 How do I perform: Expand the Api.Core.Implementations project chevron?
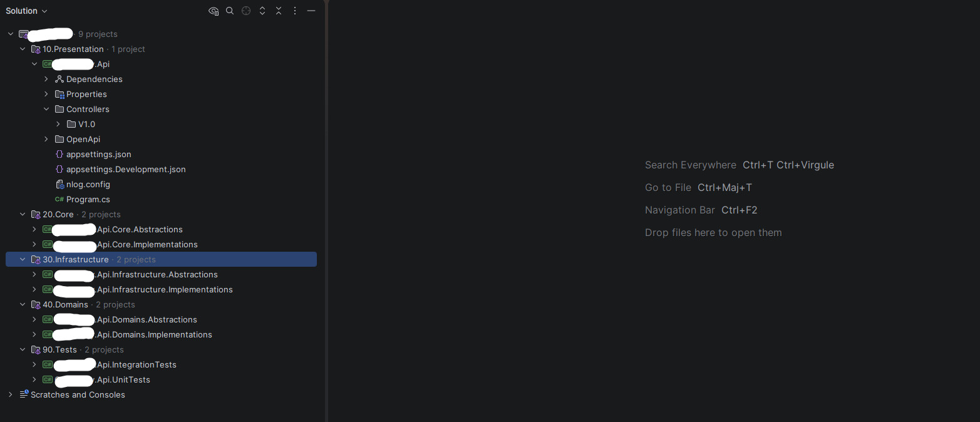(34, 244)
